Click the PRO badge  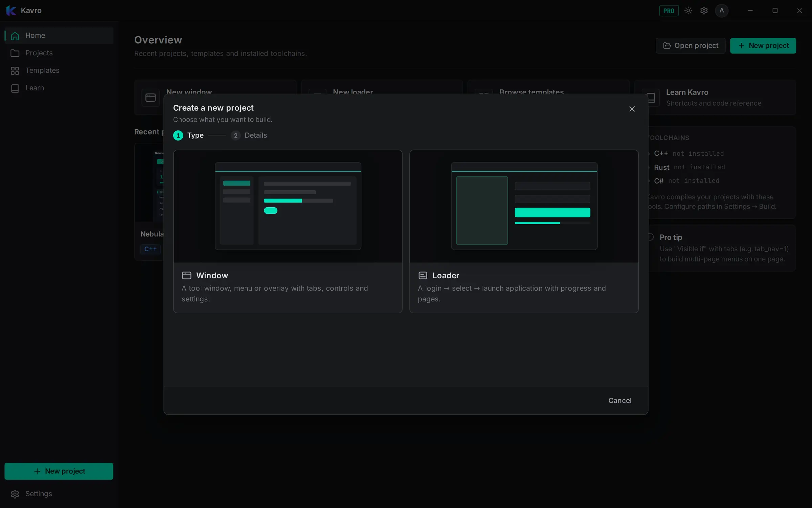tap(669, 11)
